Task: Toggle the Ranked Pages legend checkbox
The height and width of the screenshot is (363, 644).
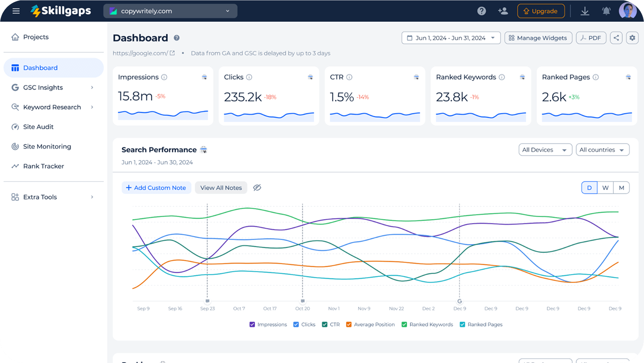Action: click(462, 324)
